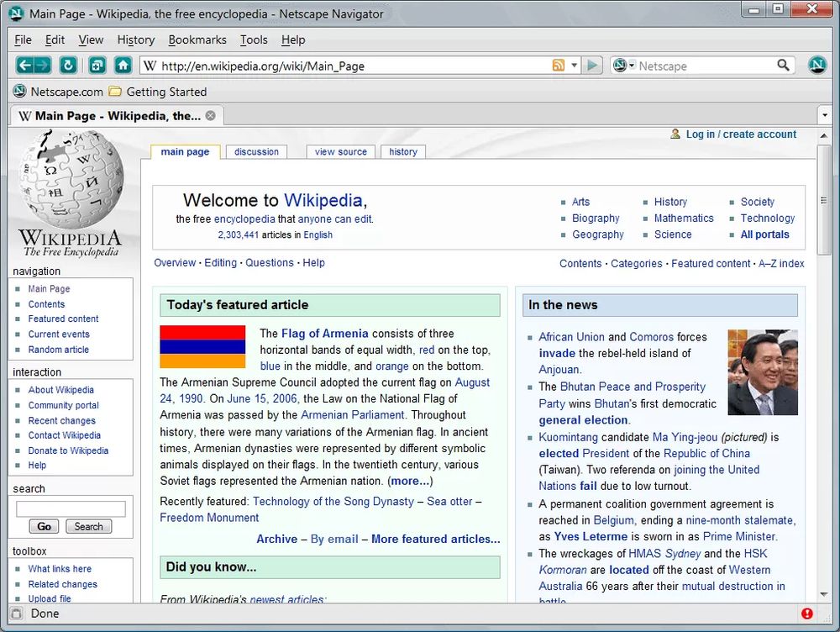Click the Wikipedia globe logo
This screenshot has width=840, height=632.
(x=71, y=179)
